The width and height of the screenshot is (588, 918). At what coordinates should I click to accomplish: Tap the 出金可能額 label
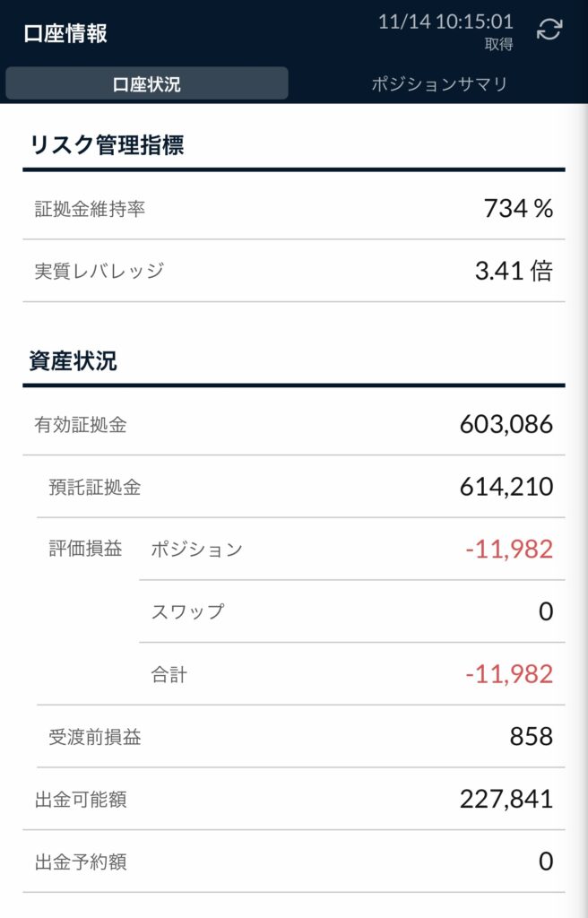(x=81, y=799)
